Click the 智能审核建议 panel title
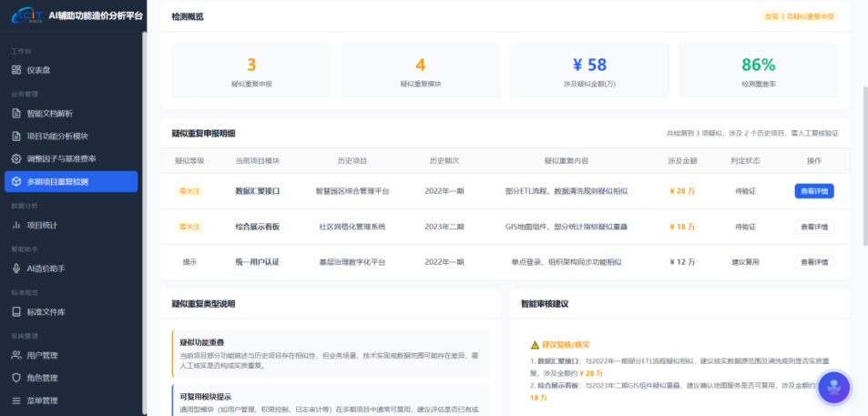Image resolution: width=868 pixels, height=416 pixels. (545, 304)
